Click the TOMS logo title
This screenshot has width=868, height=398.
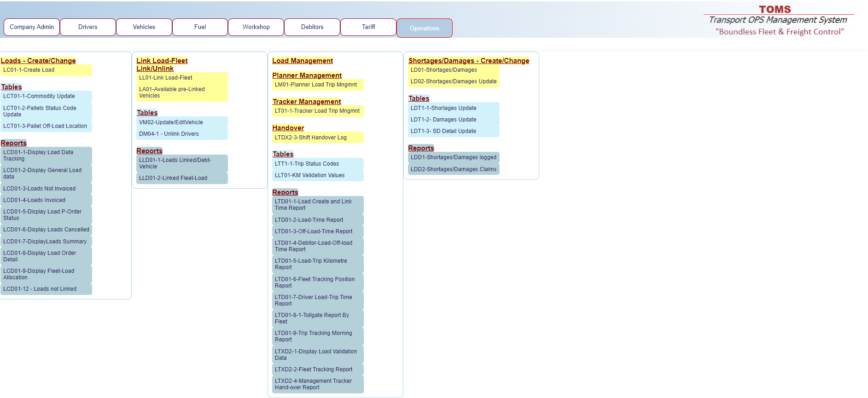pos(775,9)
